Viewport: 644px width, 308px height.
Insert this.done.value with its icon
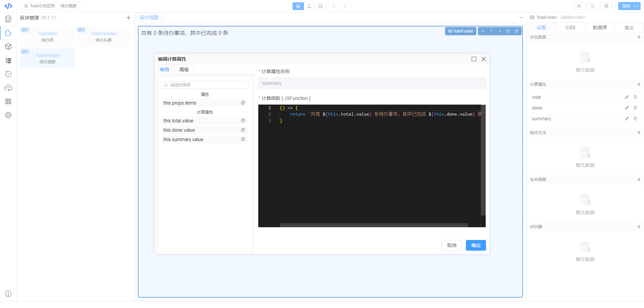[x=243, y=130]
